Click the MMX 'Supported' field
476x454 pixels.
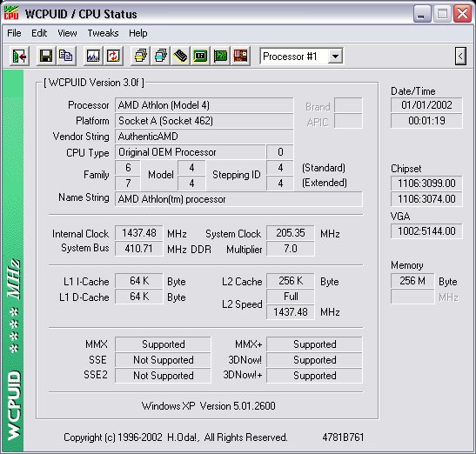coord(163,344)
